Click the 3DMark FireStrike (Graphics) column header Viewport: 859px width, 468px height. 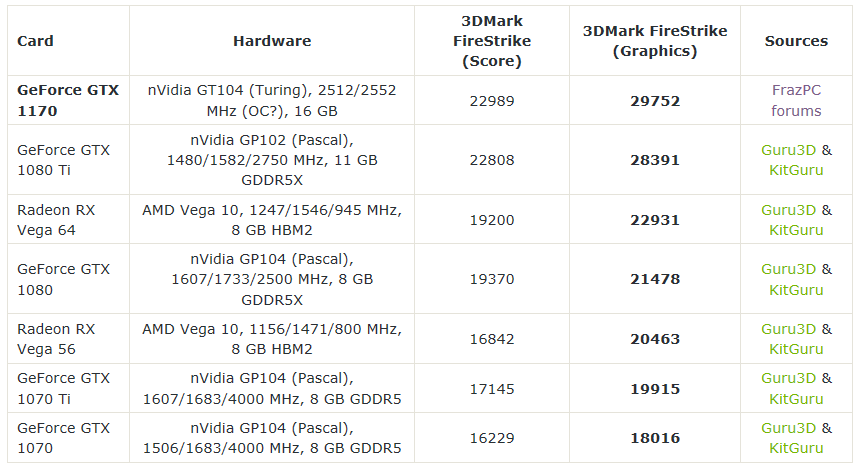click(x=655, y=41)
